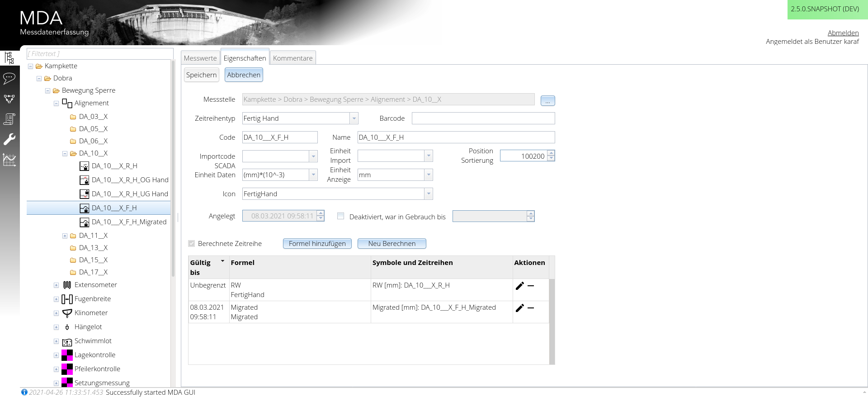
Task: Open the chart diagram sidebar icon
Action: coord(9,160)
